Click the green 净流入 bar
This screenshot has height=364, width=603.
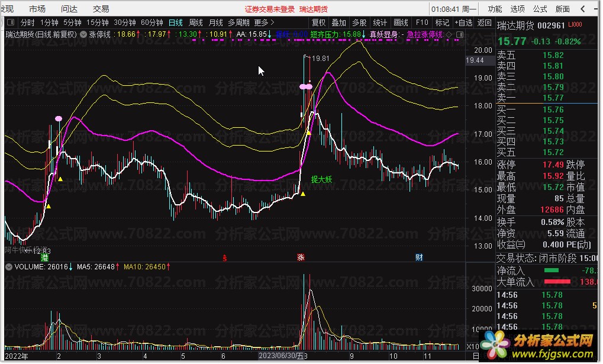552,270
